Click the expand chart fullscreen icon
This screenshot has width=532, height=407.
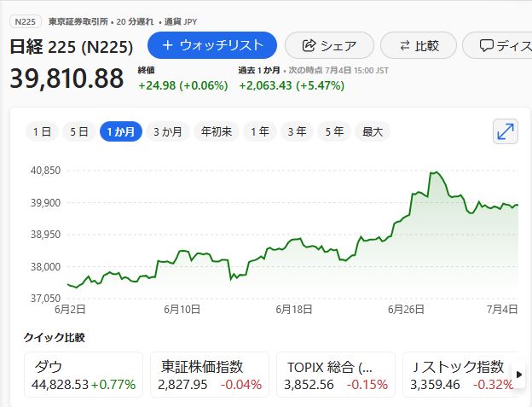pos(506,131)
